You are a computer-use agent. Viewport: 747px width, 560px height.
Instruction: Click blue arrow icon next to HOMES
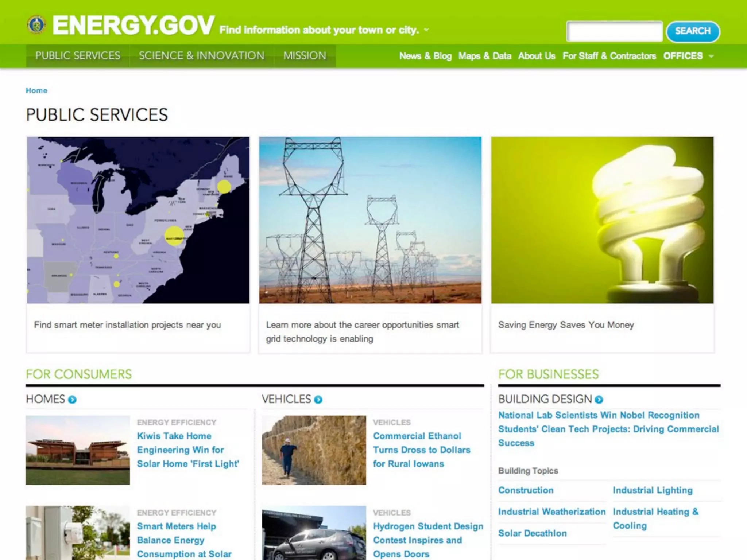(72, 400)
